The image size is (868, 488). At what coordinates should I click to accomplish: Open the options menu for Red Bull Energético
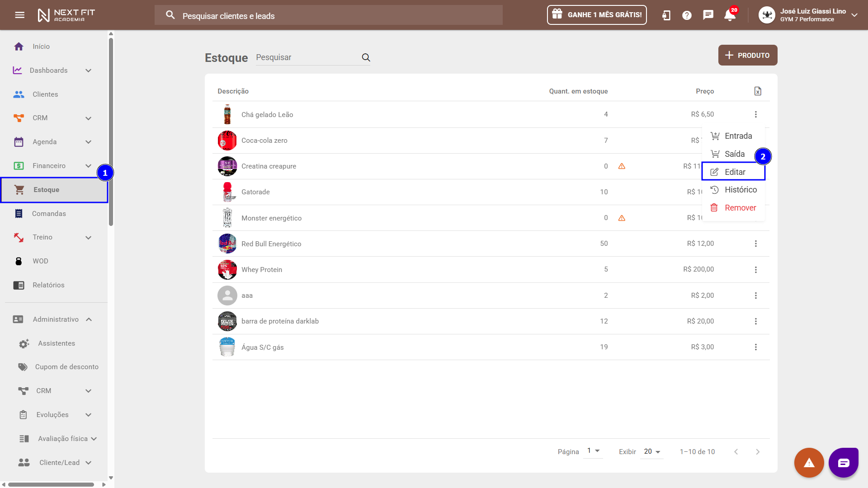click(755, 244)
